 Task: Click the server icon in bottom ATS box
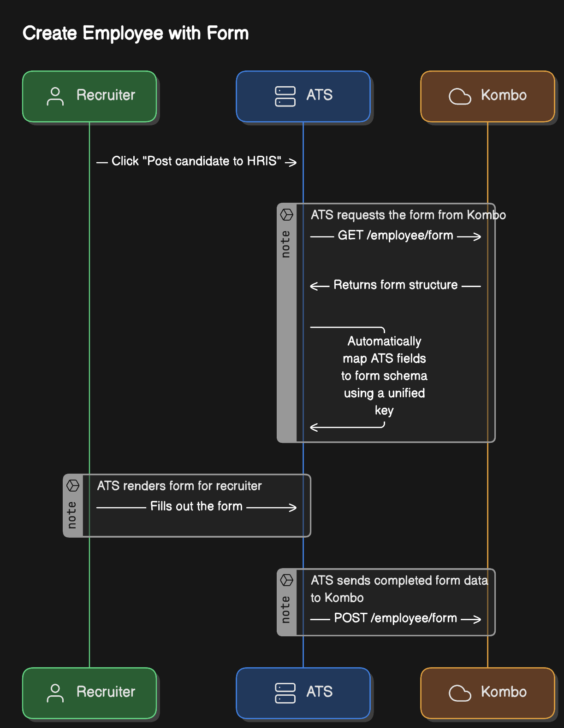pos(285,693)
